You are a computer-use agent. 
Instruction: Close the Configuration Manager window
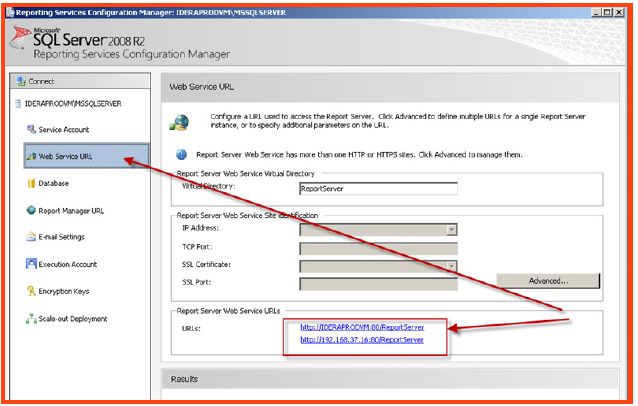(618, 13)
